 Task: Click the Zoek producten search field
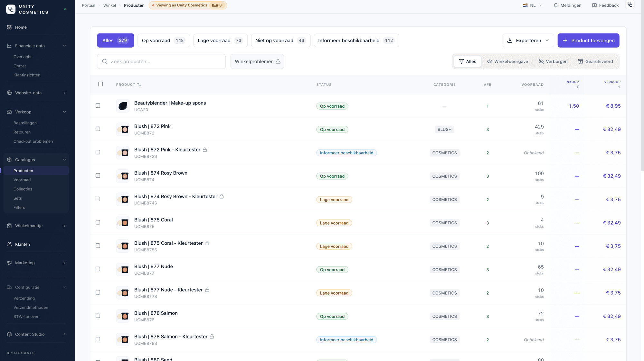click(x=161, y=62)
